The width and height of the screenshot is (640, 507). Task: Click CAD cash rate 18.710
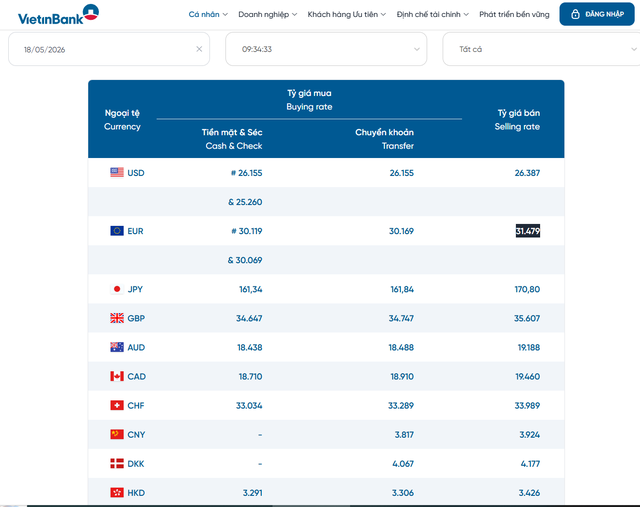pyautogui.click(x=251, y=376)
